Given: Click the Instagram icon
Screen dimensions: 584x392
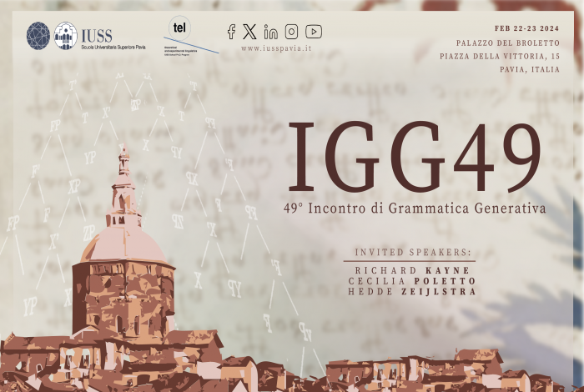Looking at the screenshot, I should pos(292,32).
